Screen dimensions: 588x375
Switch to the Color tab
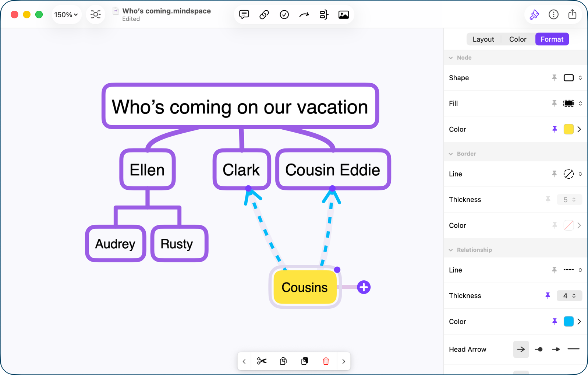[518, 39]
